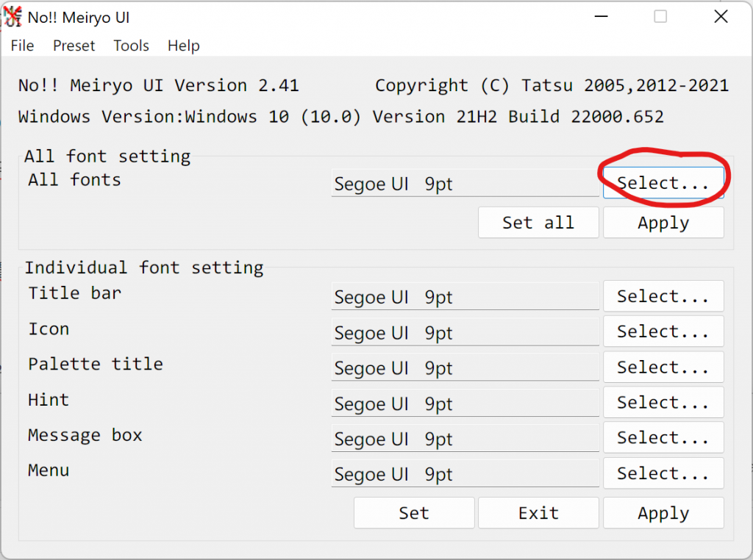The height and width of the screenshot is (560, 753).
Task: Click Select for Palette title font
Action: (663, 367)
